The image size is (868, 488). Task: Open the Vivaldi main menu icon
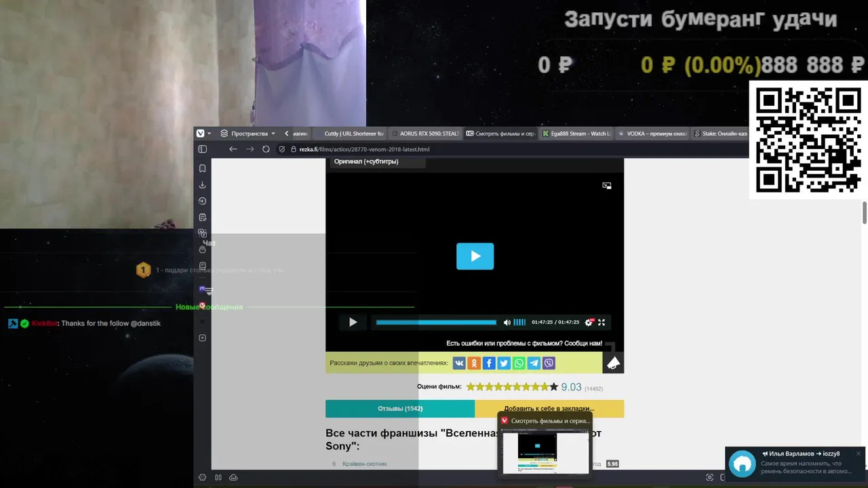click(200, 134)
